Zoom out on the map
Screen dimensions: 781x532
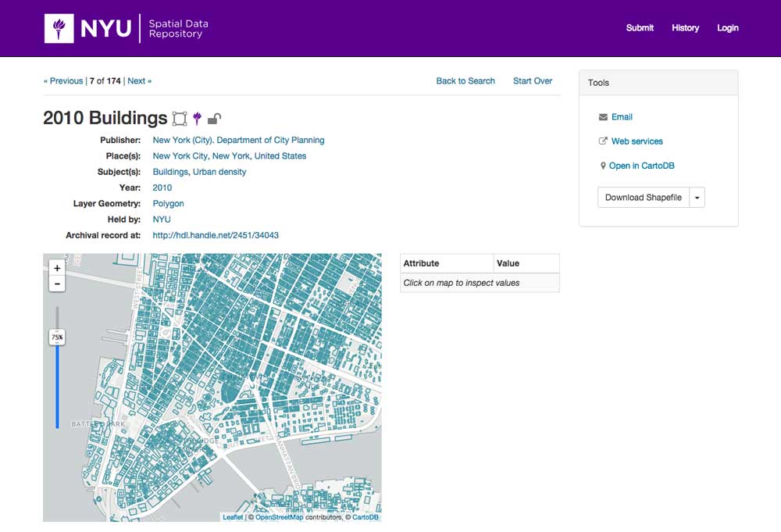coord(57,283)
